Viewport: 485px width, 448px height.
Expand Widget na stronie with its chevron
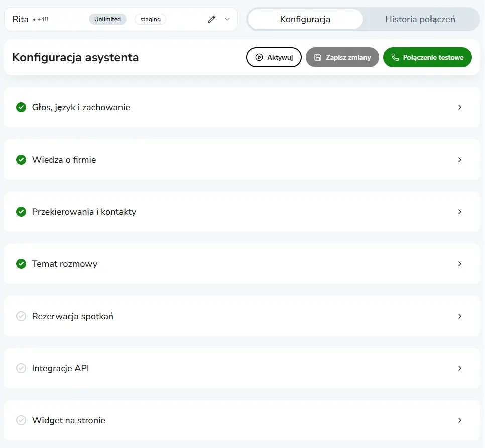point(460,421)
